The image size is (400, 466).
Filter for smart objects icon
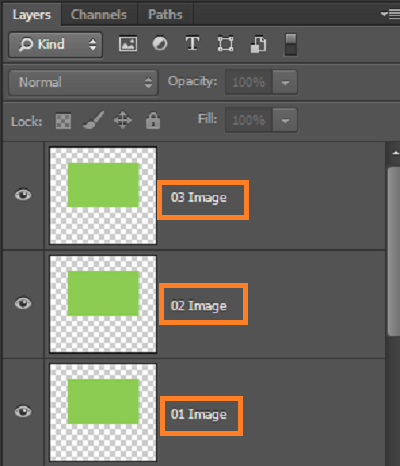pos(258,44)
